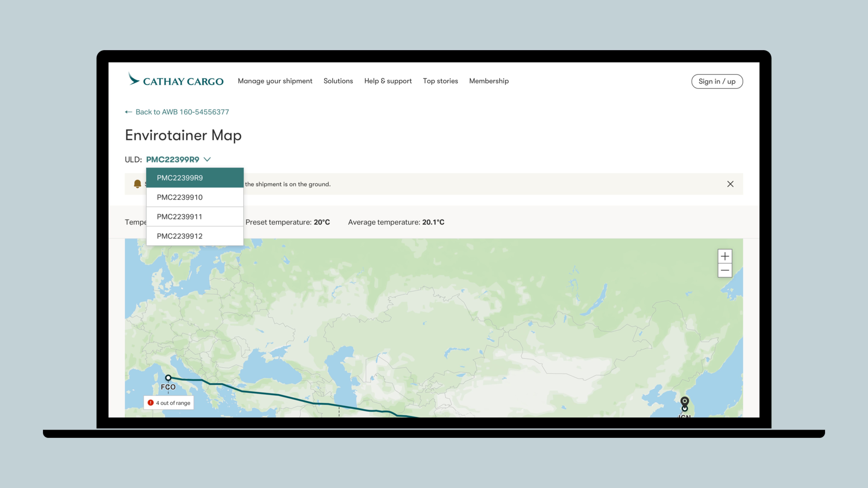
Task: Dismiss the notification banner with X
Action: pyautogui.click(x=730, y=184)
